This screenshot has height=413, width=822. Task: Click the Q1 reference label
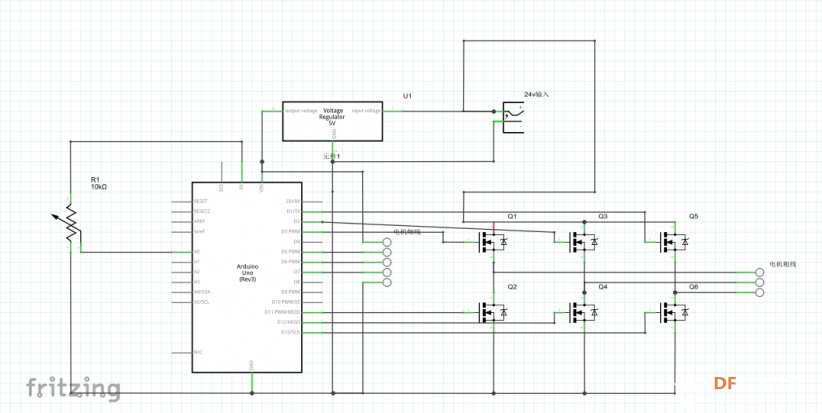coord(512,216)
